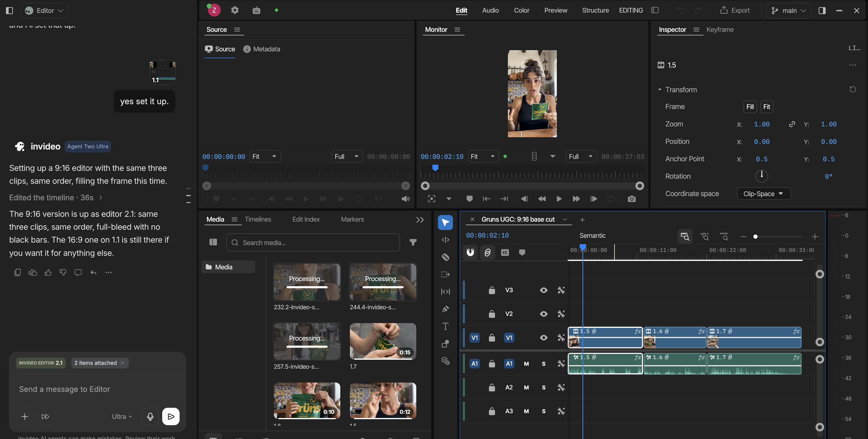Reset the Transform settings

tap(852, 89)
